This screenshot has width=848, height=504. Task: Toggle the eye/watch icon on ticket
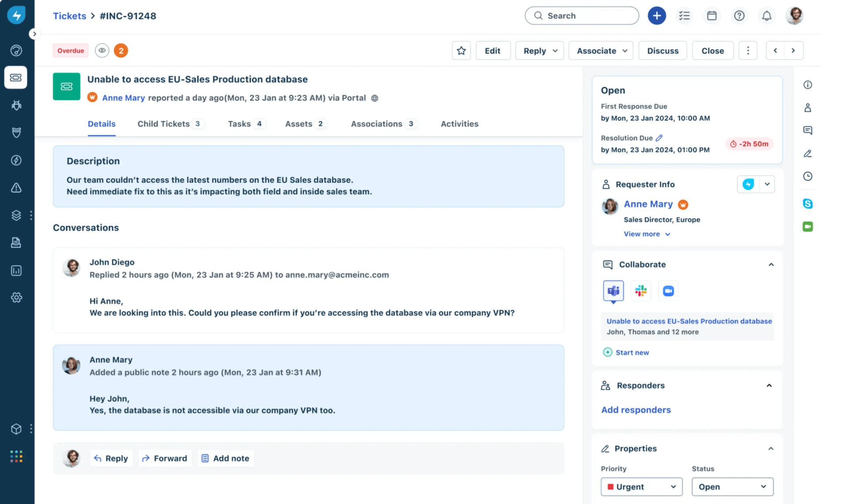102,50
